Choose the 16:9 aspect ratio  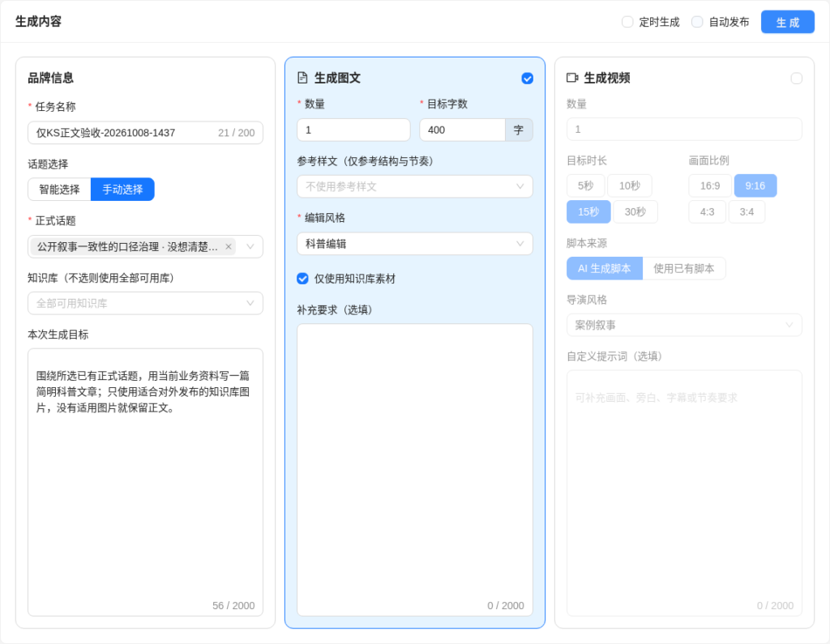(x=710, y=186)
